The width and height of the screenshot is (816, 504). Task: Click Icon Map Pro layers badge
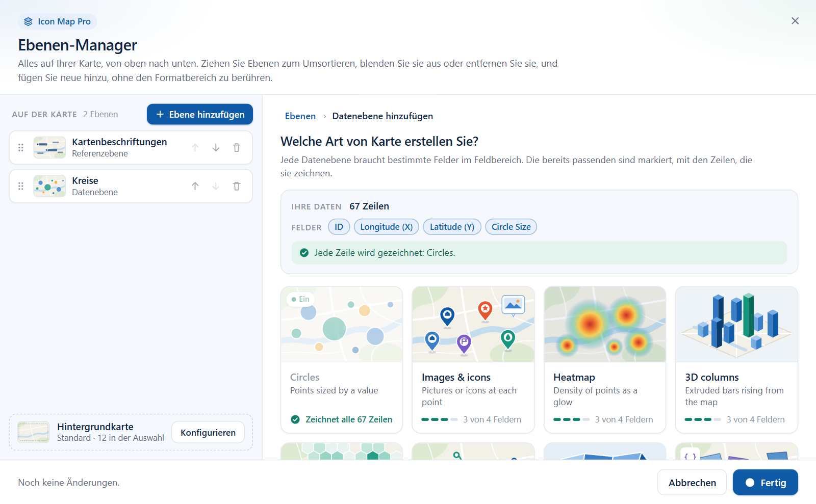[58, 21]
